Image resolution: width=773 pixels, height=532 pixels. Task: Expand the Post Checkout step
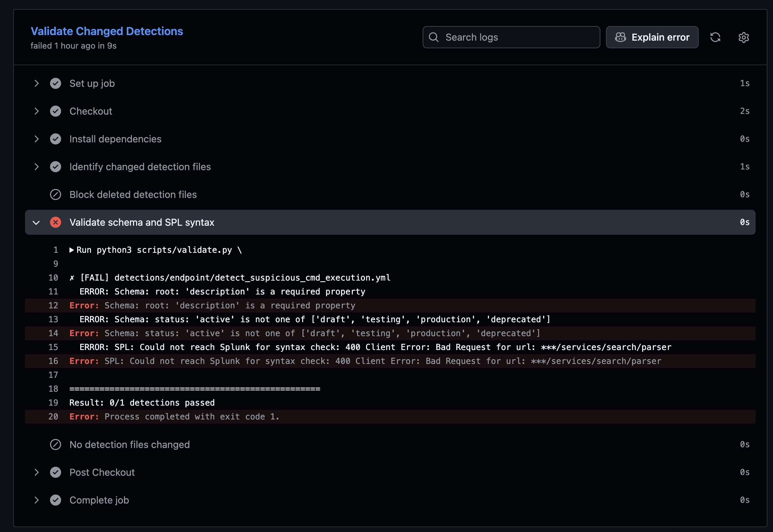tap(36, 472)
